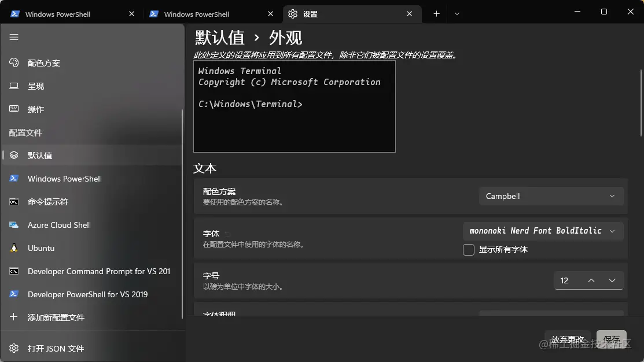Select Developer PowerShell for VS 2019 profile

(92, 294)
